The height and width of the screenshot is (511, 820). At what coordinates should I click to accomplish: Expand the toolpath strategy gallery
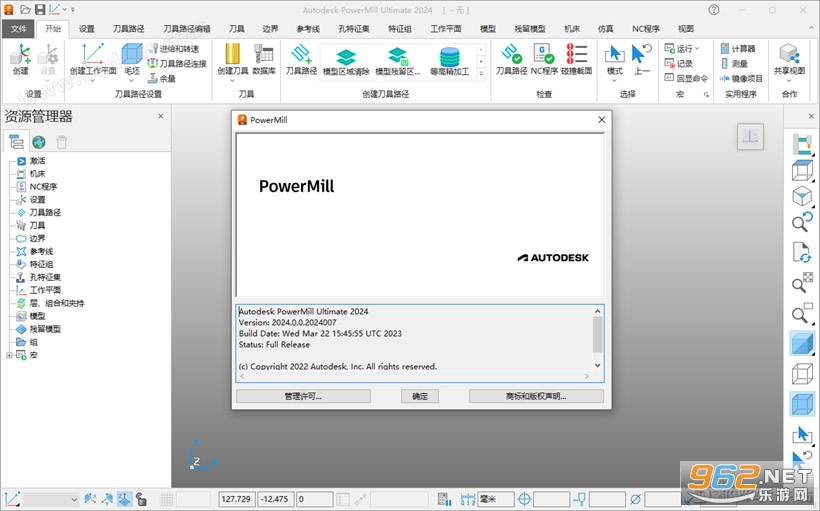coord(482,74)
